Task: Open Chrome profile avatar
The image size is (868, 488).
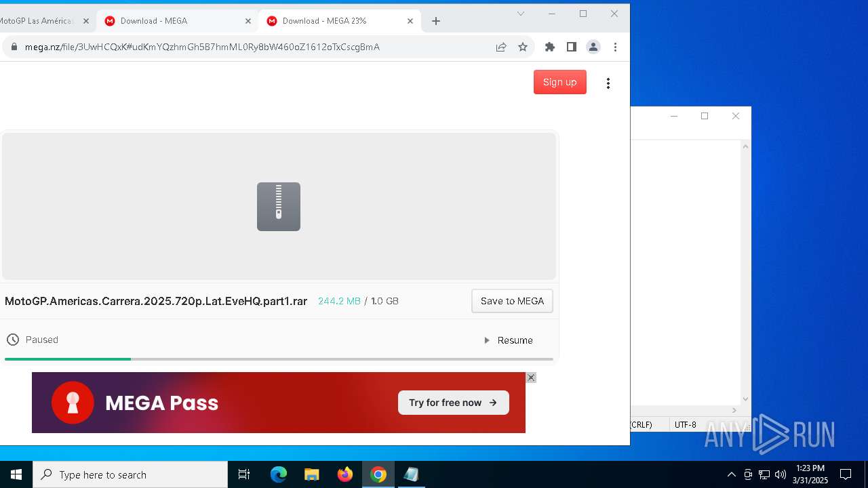Action: pos(593,47)
